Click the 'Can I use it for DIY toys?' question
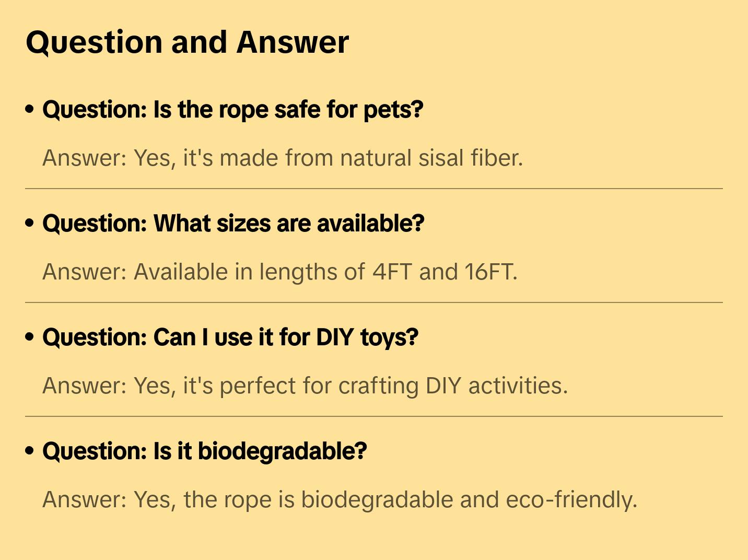 pyautogui.click(x=230, y=337)
